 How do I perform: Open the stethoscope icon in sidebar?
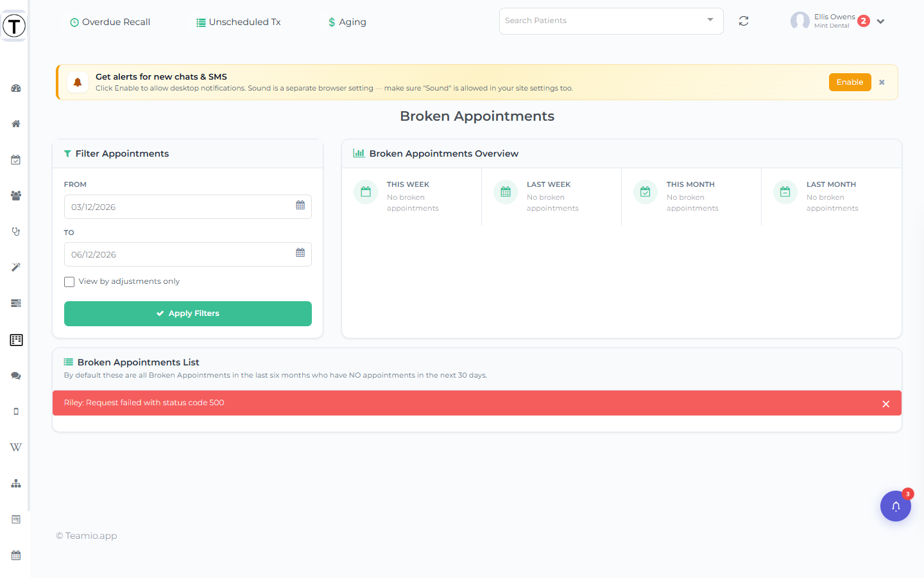pyautogui.click(x=16, y=232)
